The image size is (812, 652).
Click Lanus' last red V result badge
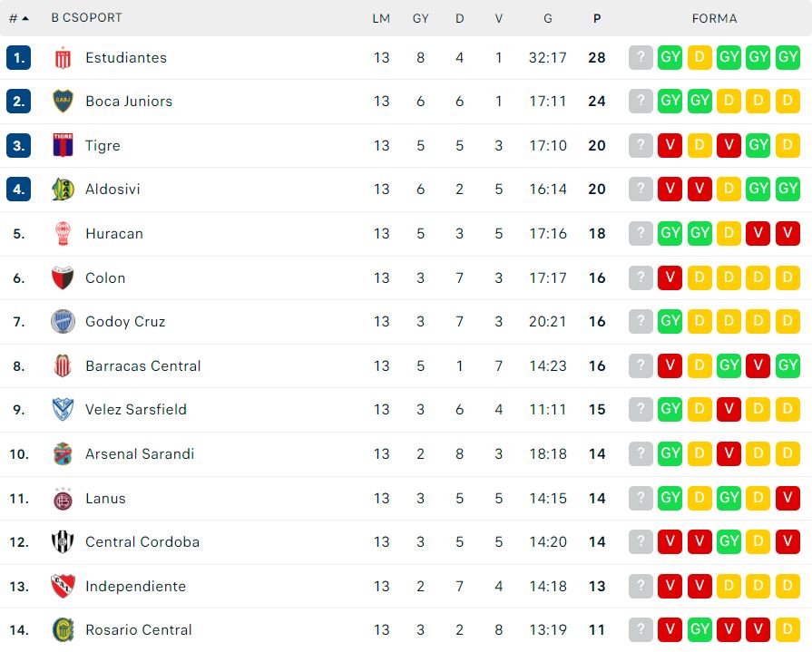[x=788, y=498]
